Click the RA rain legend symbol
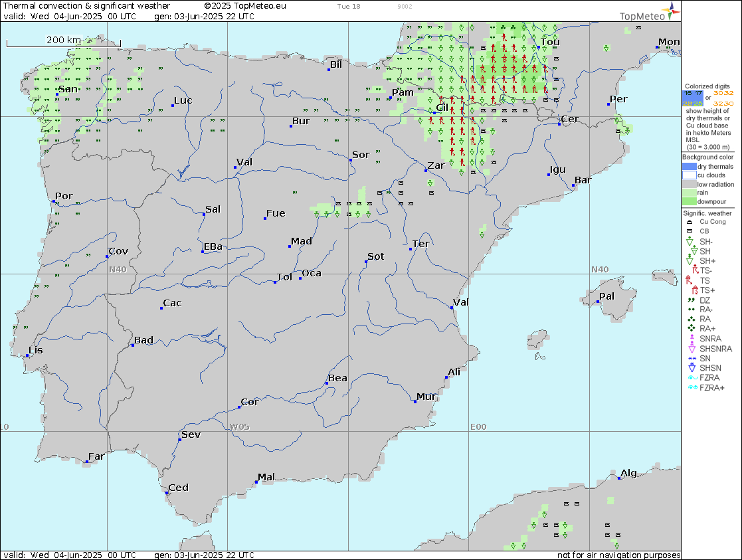This screenshot has height=560, width=742. (x=692, y=319)
